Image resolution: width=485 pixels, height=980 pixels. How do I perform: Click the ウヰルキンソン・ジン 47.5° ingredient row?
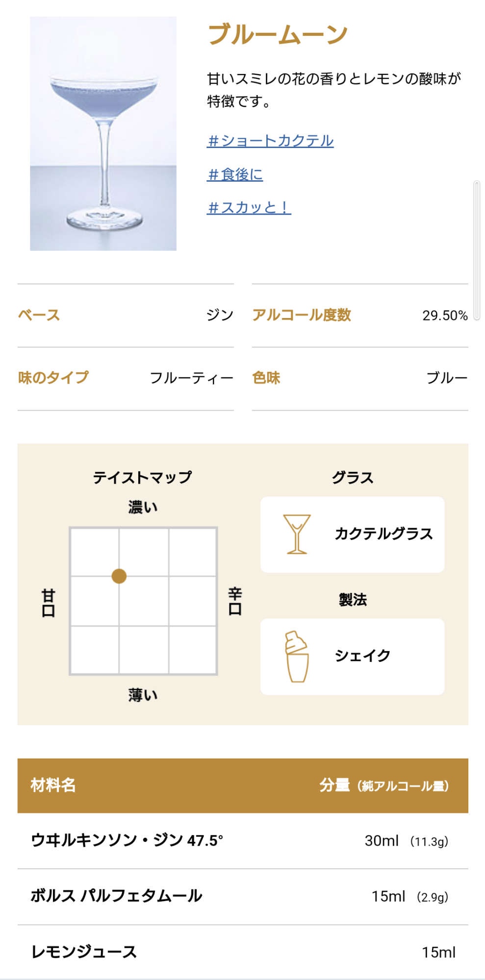(x=243, y=841)
